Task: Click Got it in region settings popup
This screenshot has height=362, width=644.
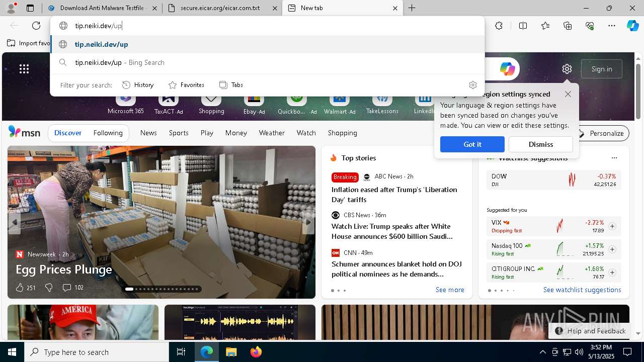Action: 472,144
